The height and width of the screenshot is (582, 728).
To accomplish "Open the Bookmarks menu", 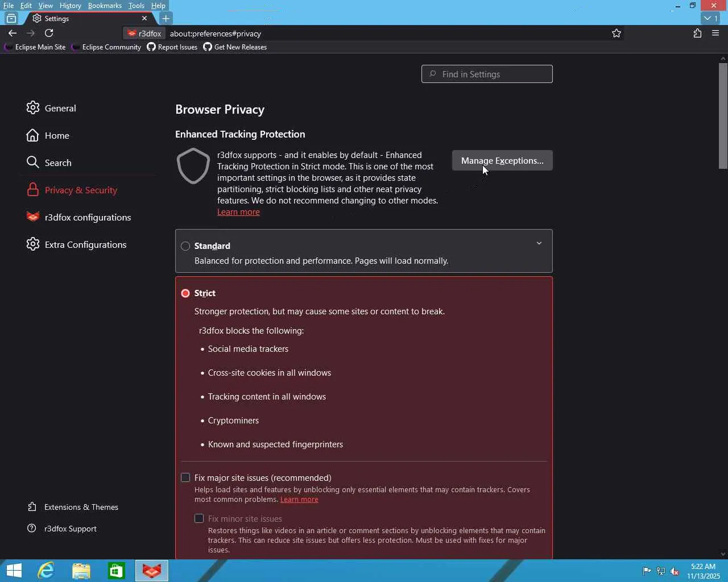I will coord(105,6).
